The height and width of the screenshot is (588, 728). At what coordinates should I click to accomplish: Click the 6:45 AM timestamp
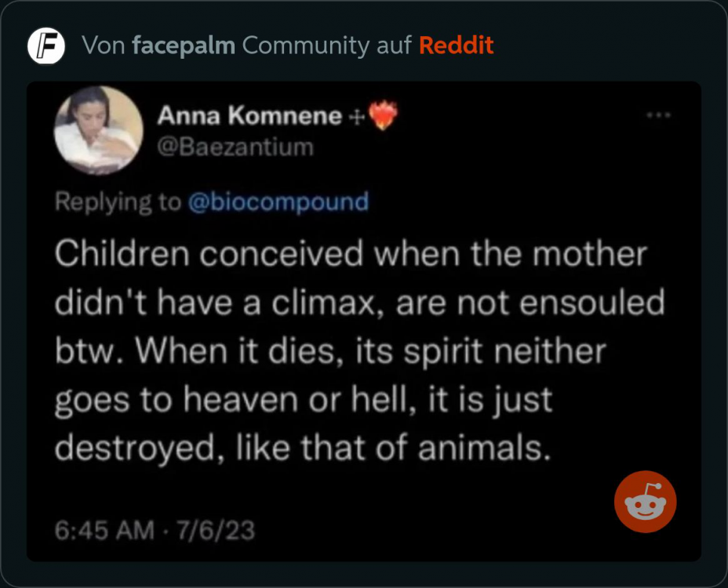(104, 531)
